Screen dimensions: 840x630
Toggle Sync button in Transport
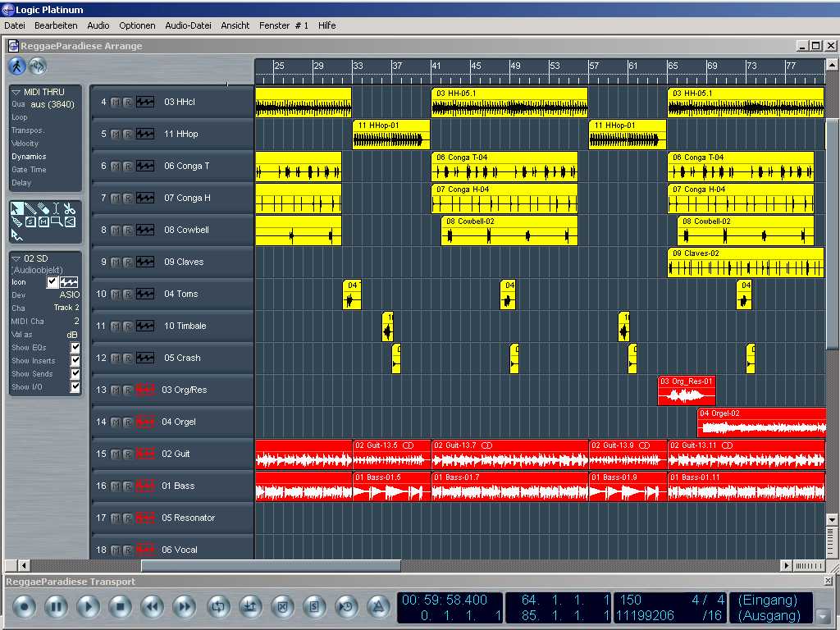[x=347, y=607]
